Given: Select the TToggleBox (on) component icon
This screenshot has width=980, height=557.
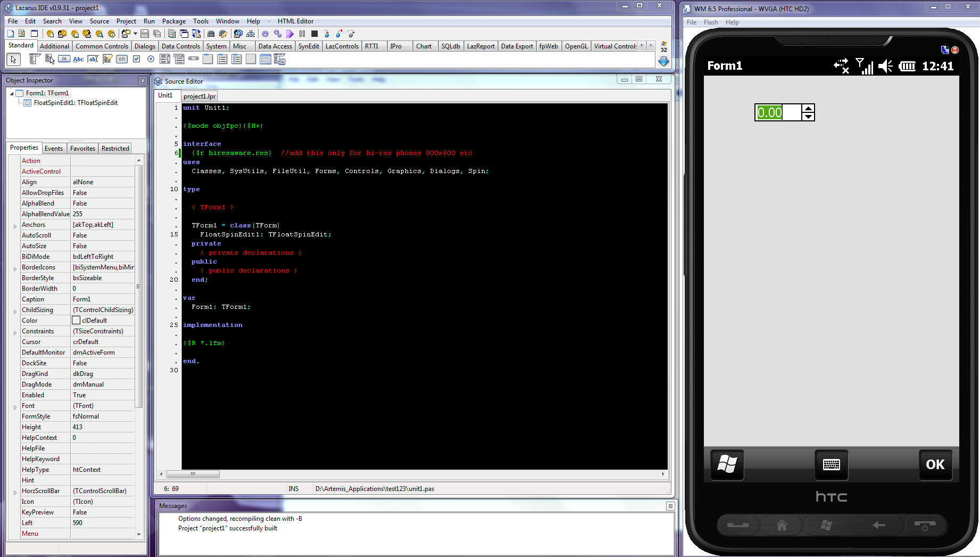Looking at the screenshot, I should (122, 59).
